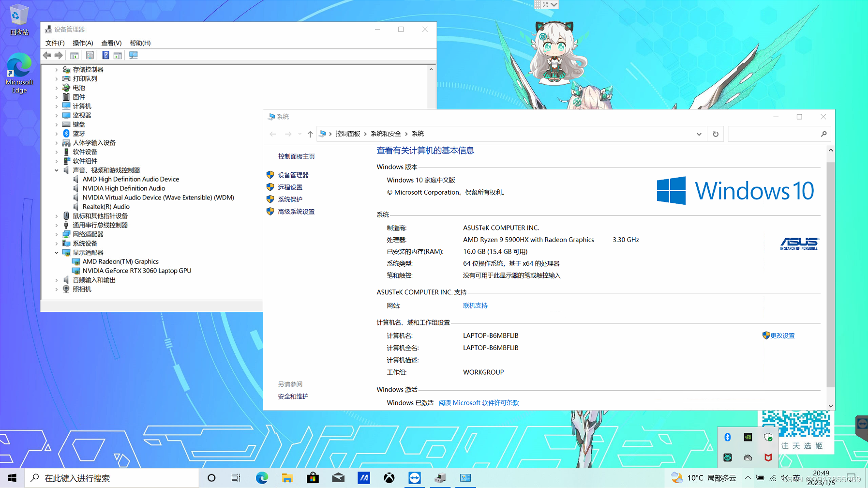868x488 pixels.
Task: Click 控制面板 in the breadcrumb path
Action: [348, 134]
